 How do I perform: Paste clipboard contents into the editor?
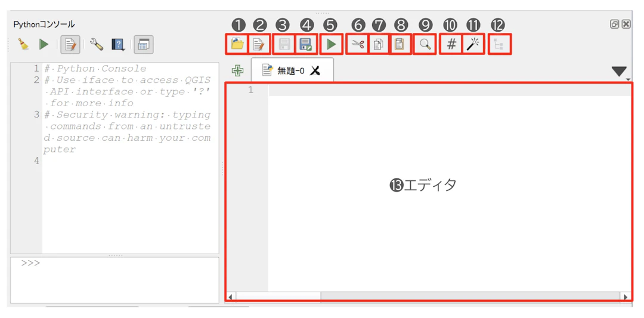coord(399,44)
